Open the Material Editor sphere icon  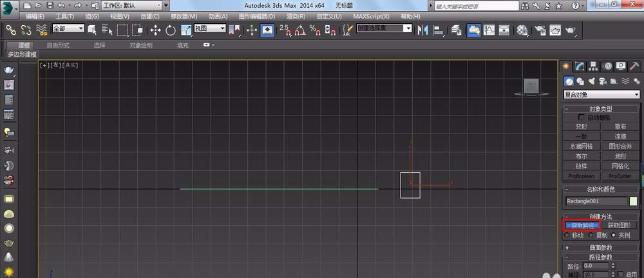pos(522,30)
